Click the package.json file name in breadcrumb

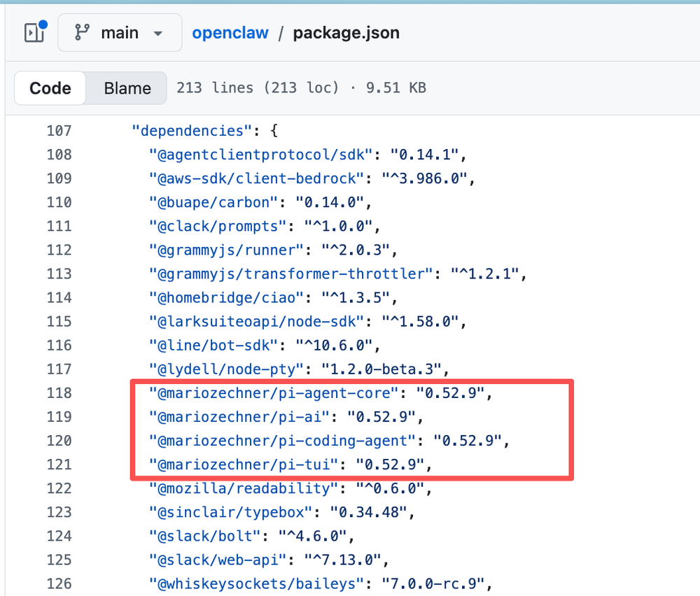click(346, 33)
